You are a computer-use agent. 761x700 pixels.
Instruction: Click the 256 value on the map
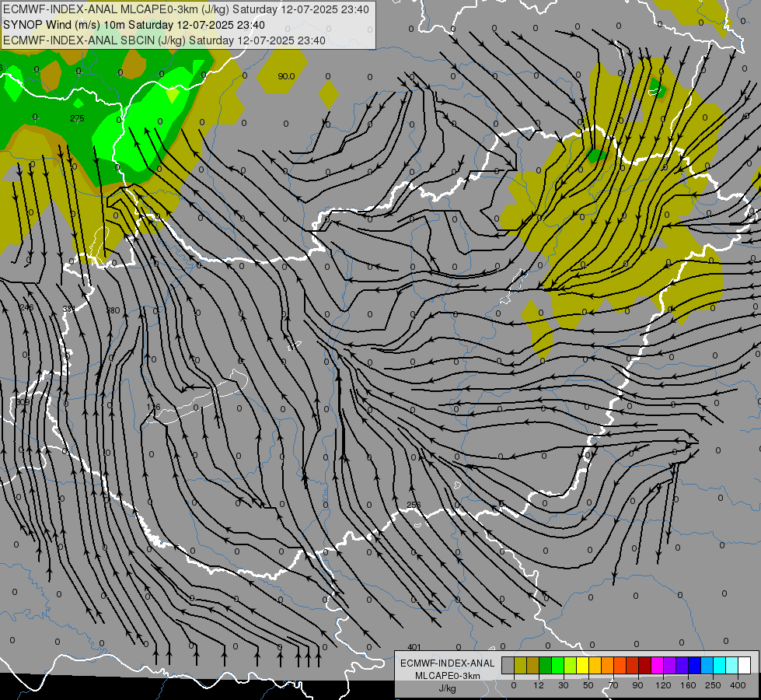click(x=414, y=506)
